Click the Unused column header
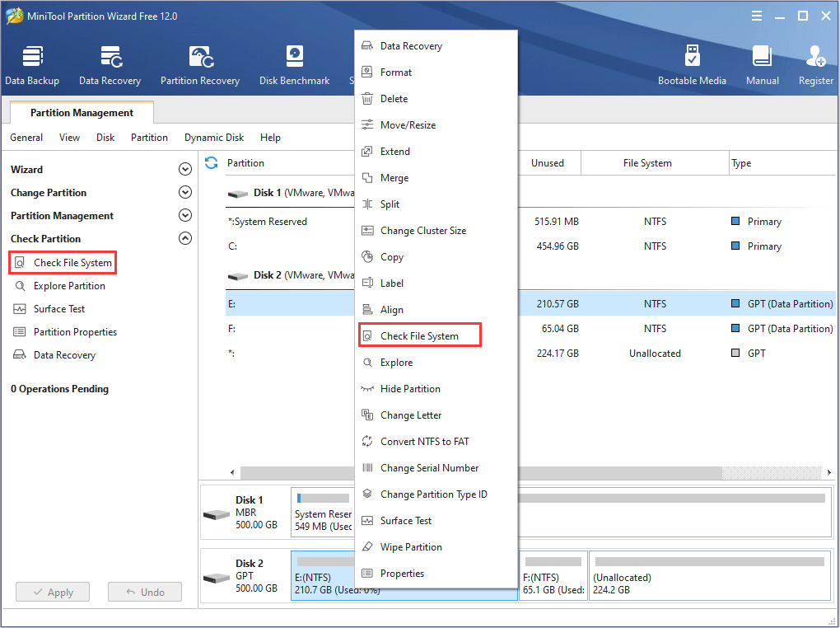Viewport: 840px width, 628px height. pos(548,163)
